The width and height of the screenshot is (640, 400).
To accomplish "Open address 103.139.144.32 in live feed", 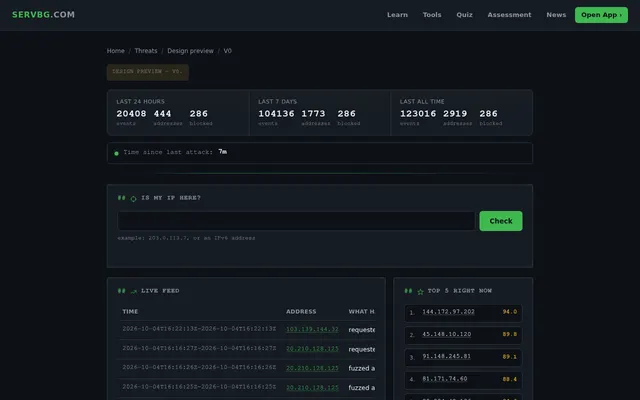I will point(312,329).
